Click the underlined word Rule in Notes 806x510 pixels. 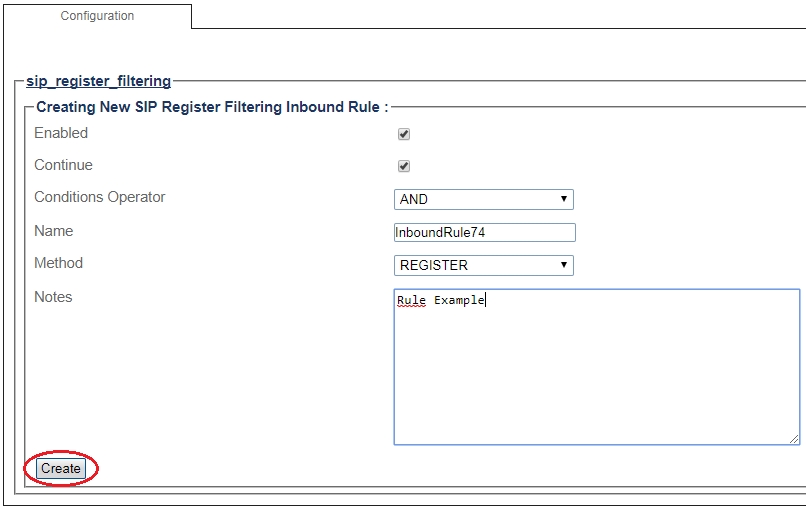(411, 300)
